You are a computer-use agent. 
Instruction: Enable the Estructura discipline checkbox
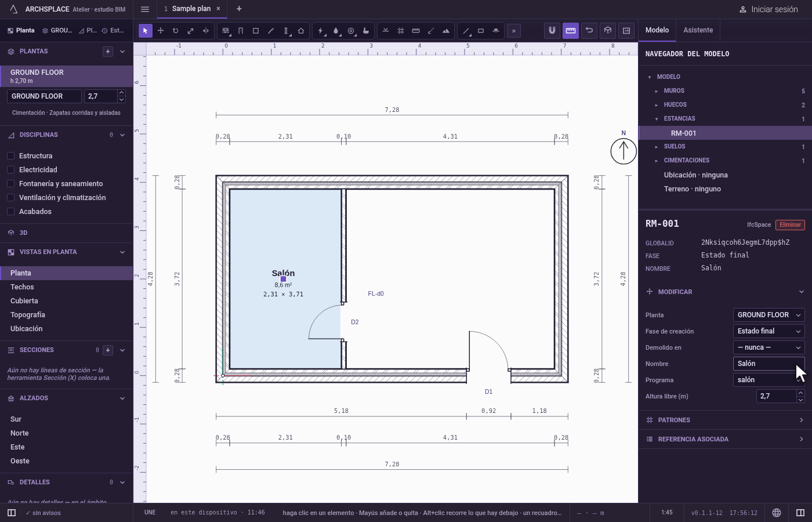pyautogui.click(x=10, y=156)
